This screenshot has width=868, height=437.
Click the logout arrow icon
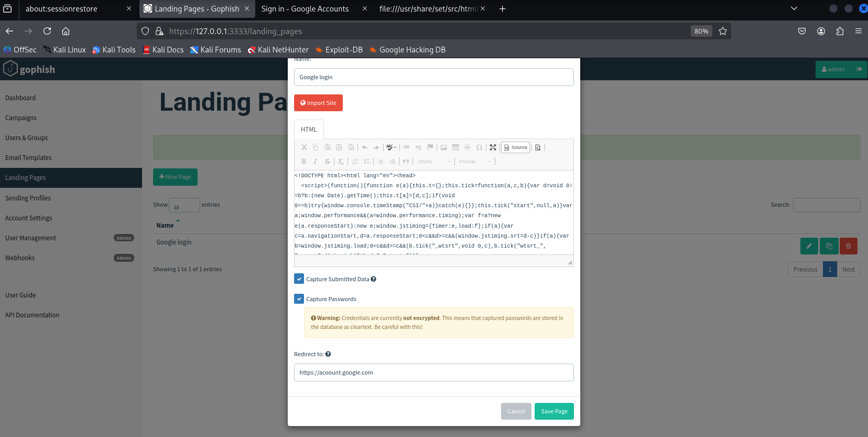pos(859,69)
